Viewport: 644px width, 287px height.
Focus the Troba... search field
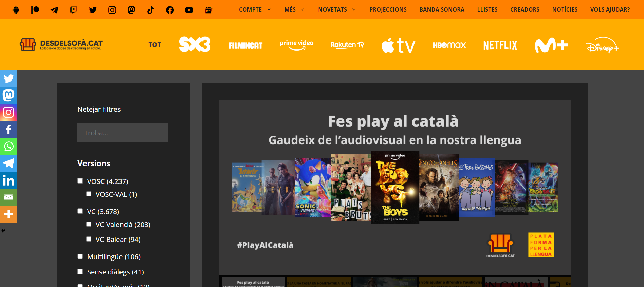click(123, 133)
